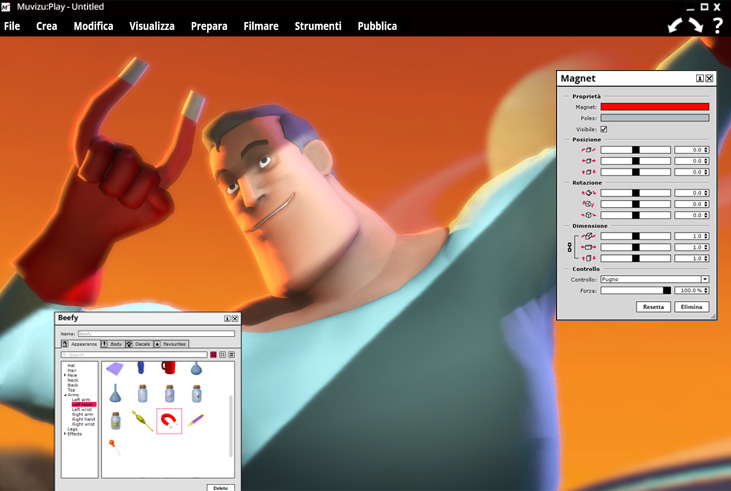Click the width Dimensione scale icon

[x=588, y=247]
